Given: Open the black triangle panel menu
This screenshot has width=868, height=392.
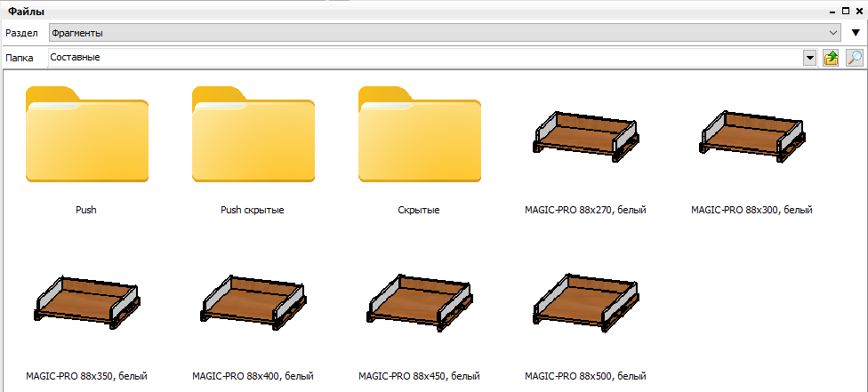Looking at the screenshot, I should [856, 33].
